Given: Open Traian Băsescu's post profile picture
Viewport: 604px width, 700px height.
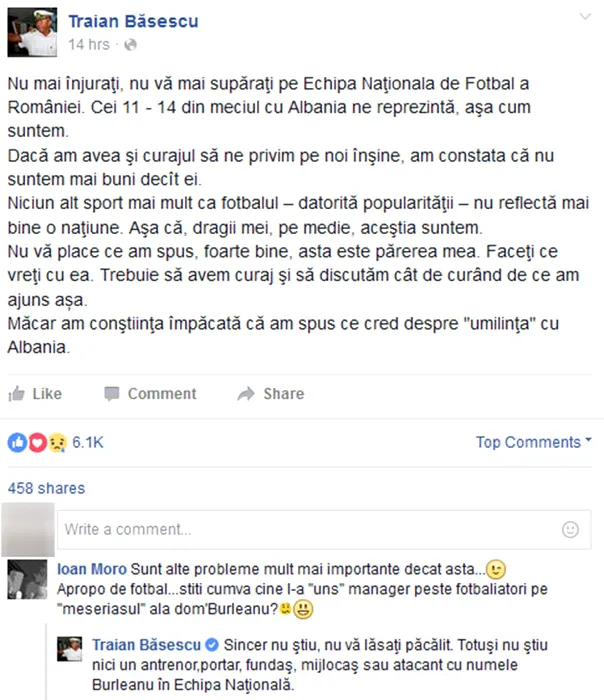Looking at the screenshot, I should pos(32,32).
